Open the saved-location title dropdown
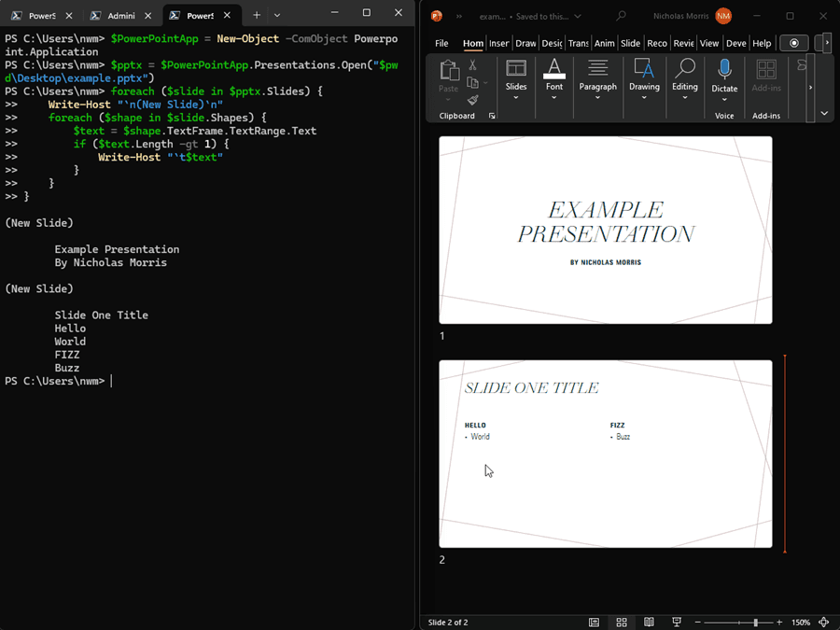 pyautogui.click(x=578, y=16)
